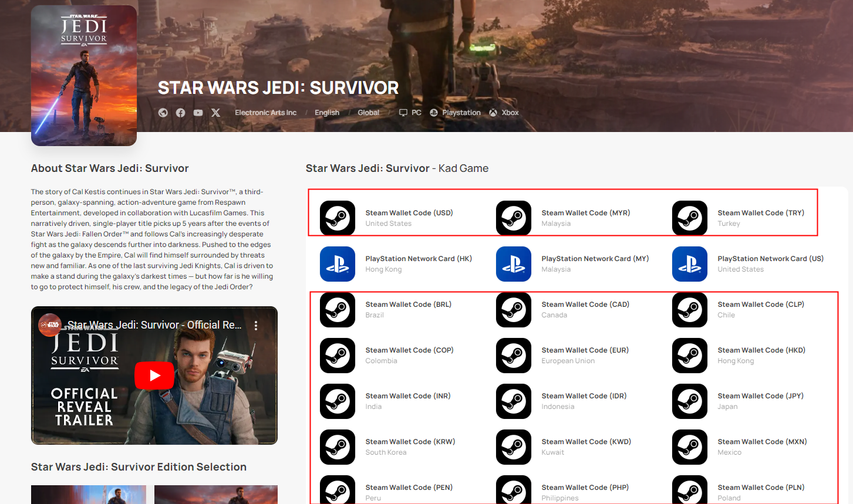Image resolution: width=853 pixels, height=504 pixels.
Task: Select PlayStation icon for Network Card (US)
Action: 690,264
